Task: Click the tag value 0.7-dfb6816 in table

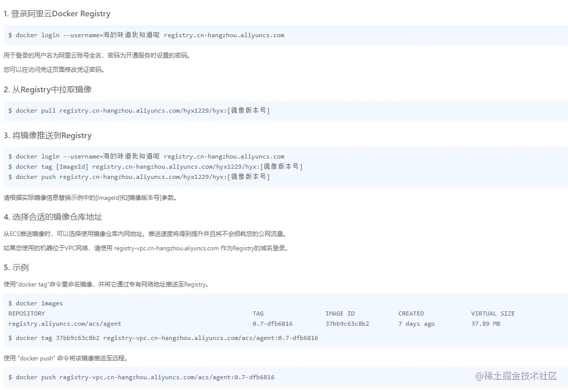Action: click(272, 324)
